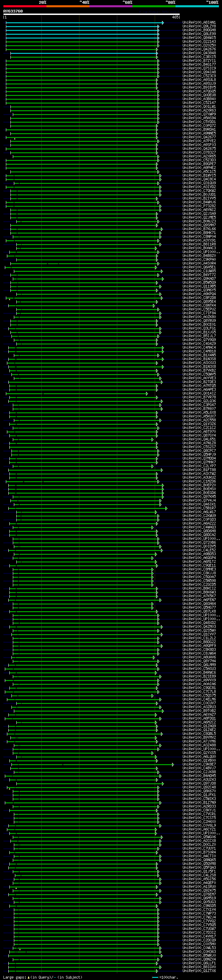This screenshot has width=222, height=980.
Task: Select the white AV633760 query sequence bar
Action: (x=92, y=14)
